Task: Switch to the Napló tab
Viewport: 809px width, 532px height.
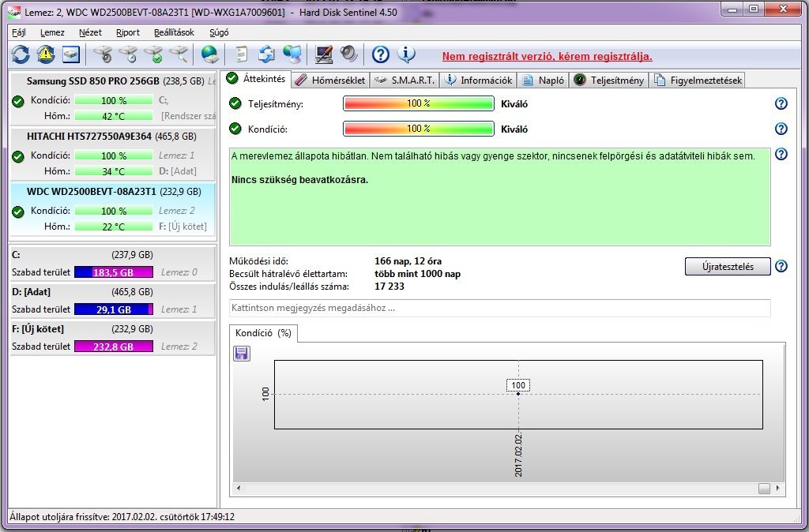Action: pyautogui.click(x=544, y=81)
